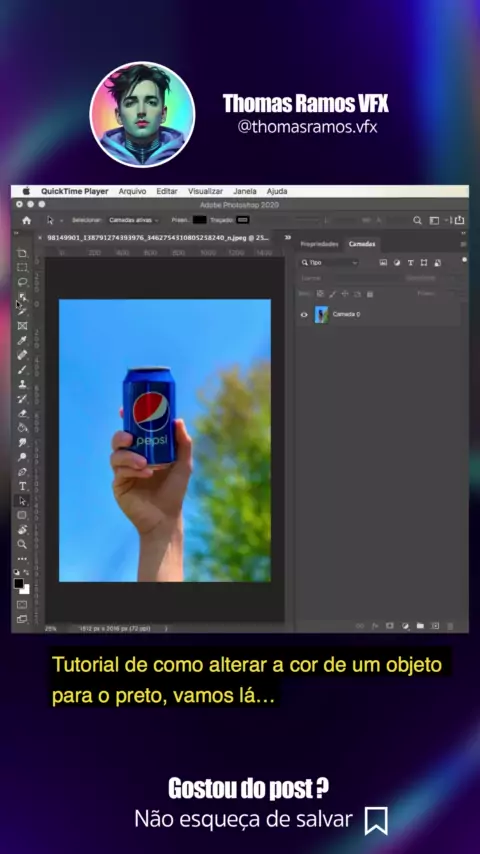Select the Type tool
This screenshot has height=854, width=480.
22,486
